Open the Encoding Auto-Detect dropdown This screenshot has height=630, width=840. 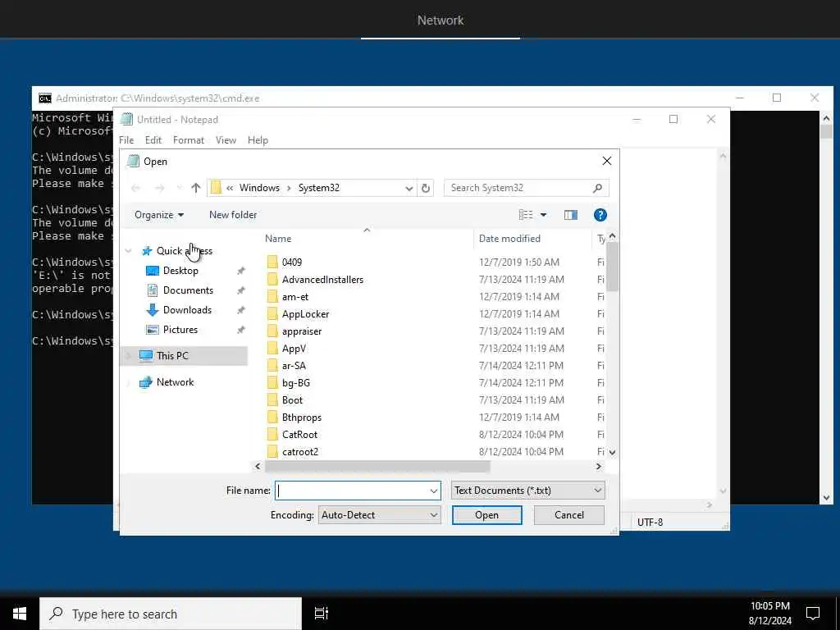pos(379,515)
